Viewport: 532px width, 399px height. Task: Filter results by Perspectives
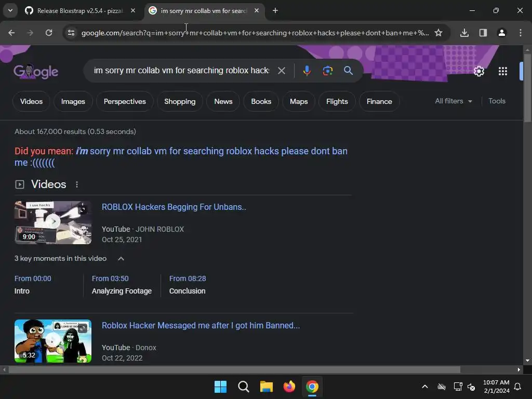point(125,101)
